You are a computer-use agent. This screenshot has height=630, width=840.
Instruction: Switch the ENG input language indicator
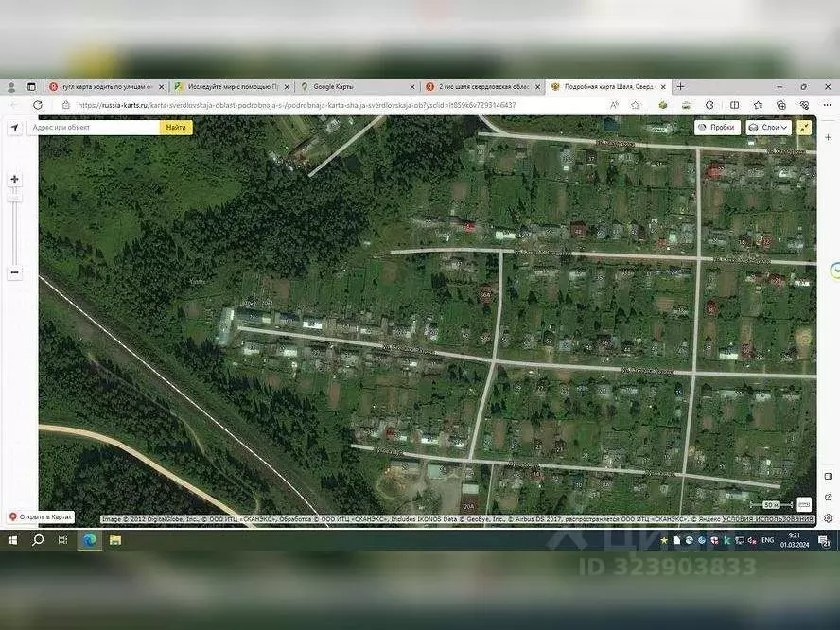coord(768,540)
